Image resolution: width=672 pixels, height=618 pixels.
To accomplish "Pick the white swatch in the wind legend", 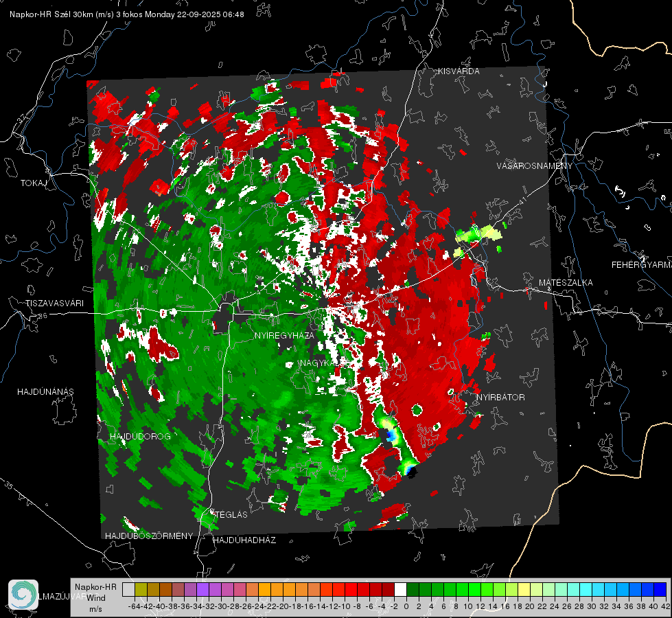I will [x=400, y=590].
